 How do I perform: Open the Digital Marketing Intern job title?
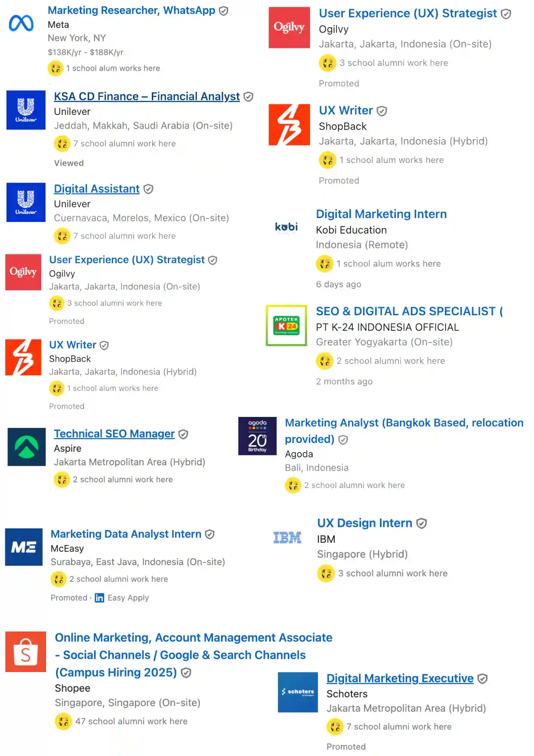pos(381,214)
